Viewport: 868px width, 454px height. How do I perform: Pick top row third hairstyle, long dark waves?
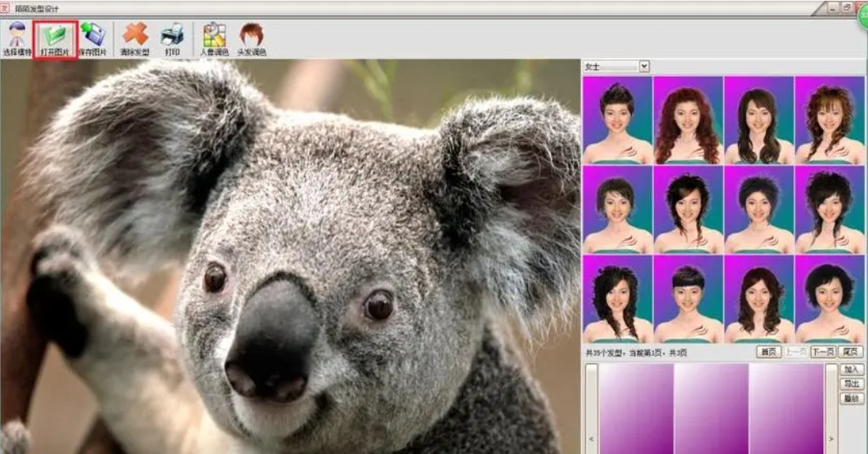759,120
